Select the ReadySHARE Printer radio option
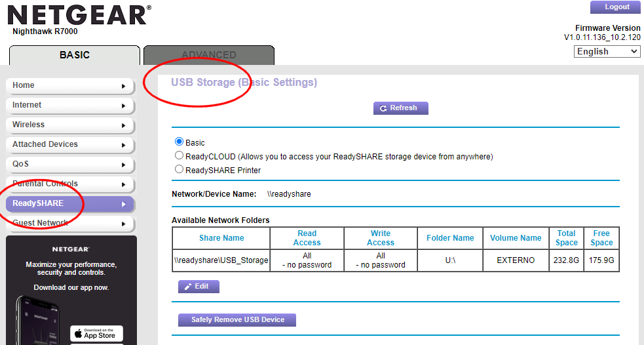Image resolution: width=644 pixels, height=345 pixels. pyautogui.click(x=179, y=169)
